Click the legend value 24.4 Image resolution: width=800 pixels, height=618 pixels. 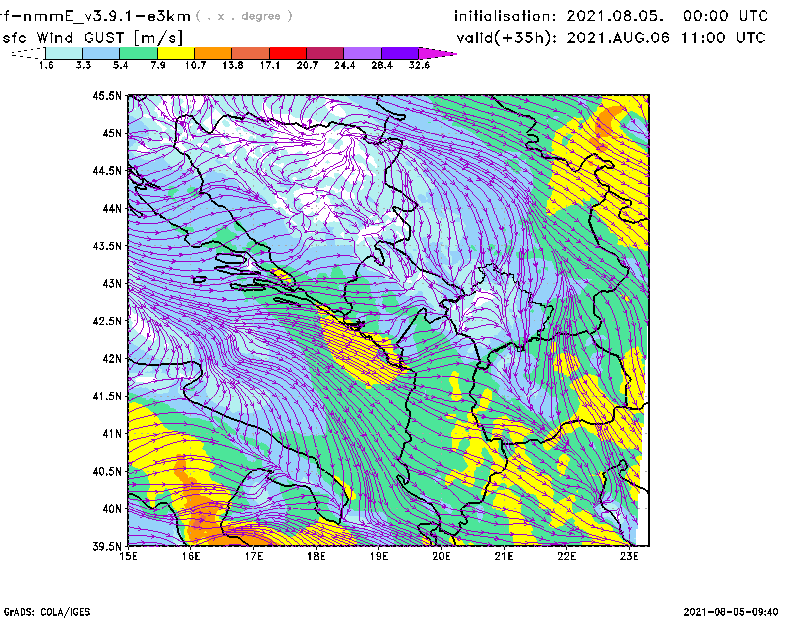[344, 65]
